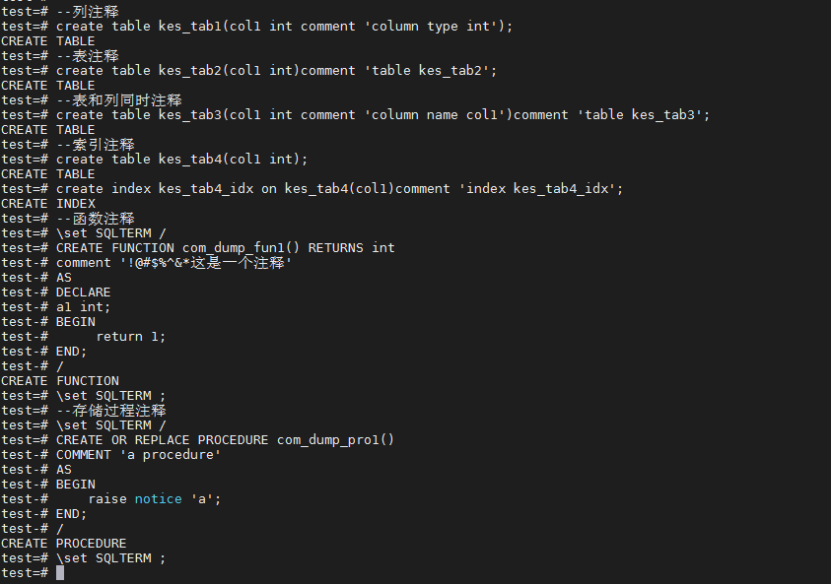The height and width of the screenshot is (585, 831).
Task: Click the CREATE PROCEDURE result line
Action: click(x=64, y=544)
